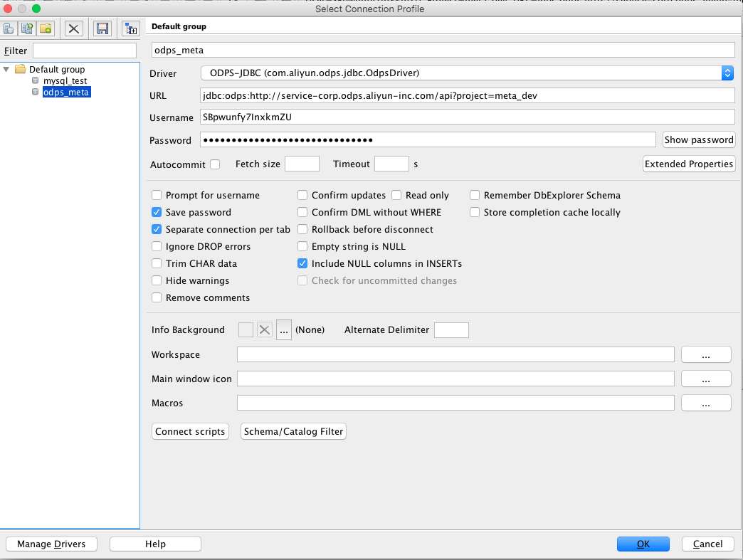This screenshot has height=560, width=743.
Task: Click Show password button
Action: tap(699, 139)
